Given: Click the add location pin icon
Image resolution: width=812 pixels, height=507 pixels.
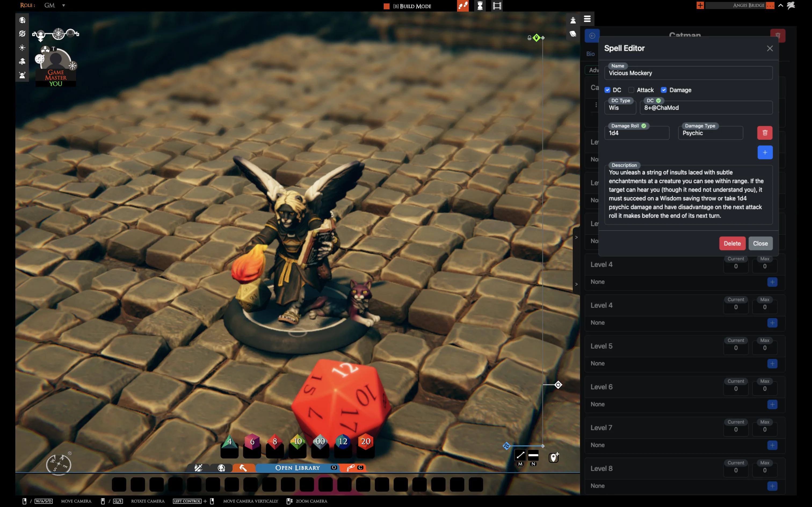Looking at the screenshot, I should [554, 457].
